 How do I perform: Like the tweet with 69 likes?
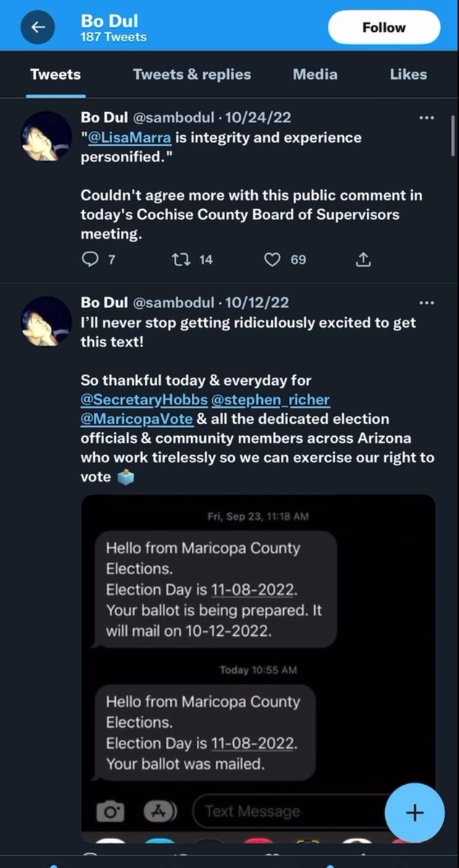(272, 260)
